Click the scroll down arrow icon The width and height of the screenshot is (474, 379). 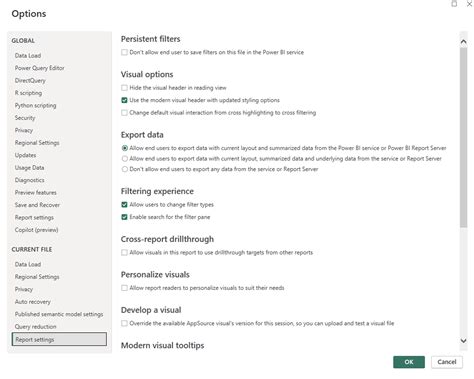click(463, 340)
